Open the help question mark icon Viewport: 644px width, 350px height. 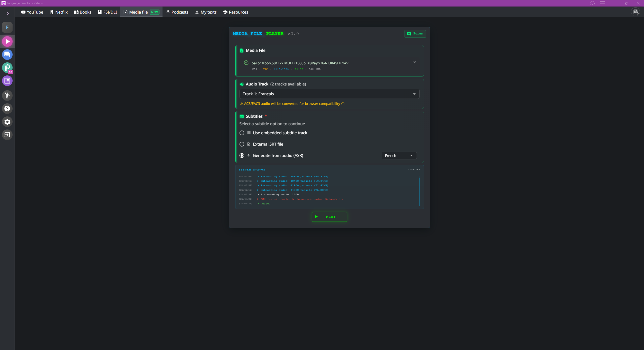(x=7, y=109)
